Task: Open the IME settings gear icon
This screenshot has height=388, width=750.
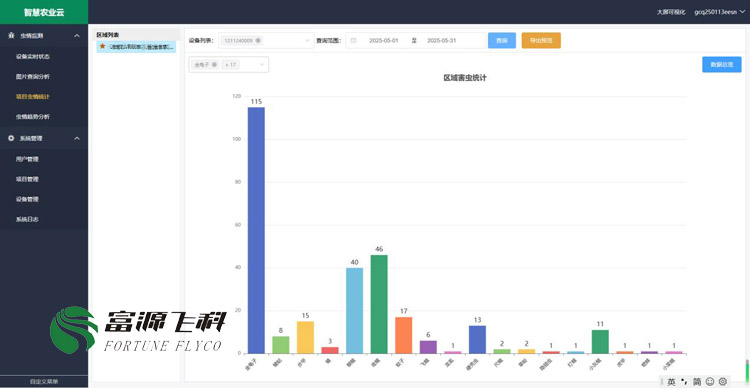Action: [722, 381]
